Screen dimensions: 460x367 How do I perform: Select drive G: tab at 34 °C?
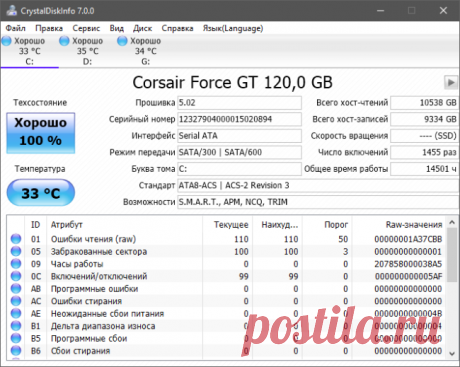click(x=145, y=51)
